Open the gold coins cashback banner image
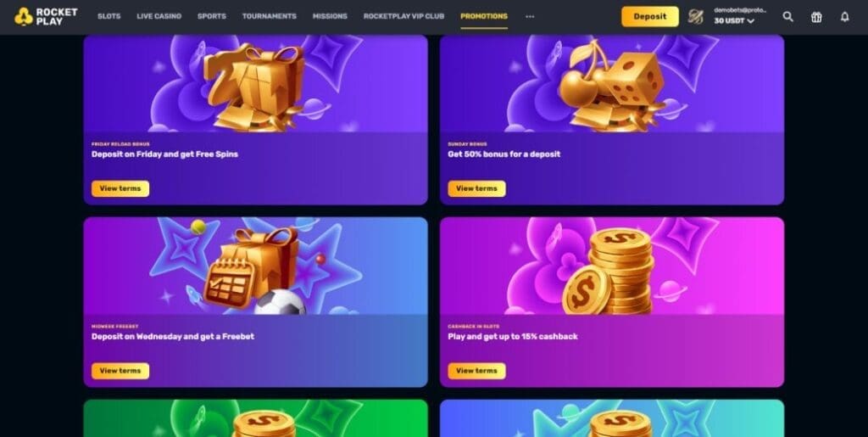The width and height of the screenshot is (868, 437). click(612, 266)
